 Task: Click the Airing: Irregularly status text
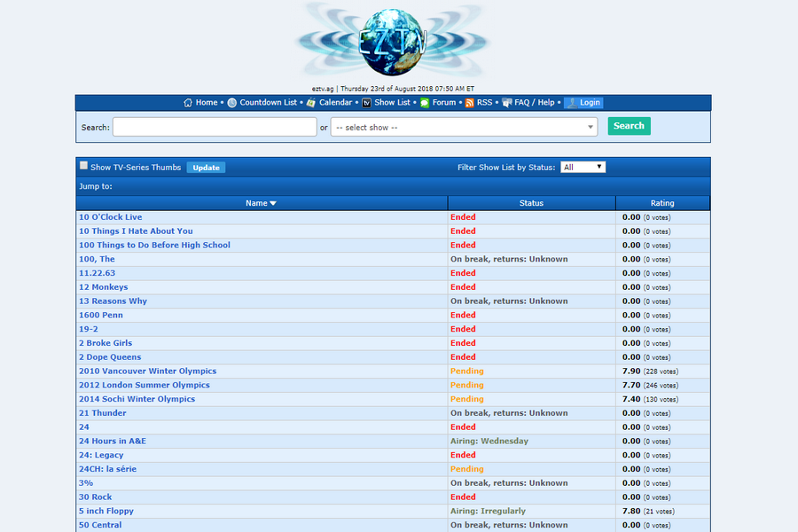pyautogui.click(x=488, y=511)
